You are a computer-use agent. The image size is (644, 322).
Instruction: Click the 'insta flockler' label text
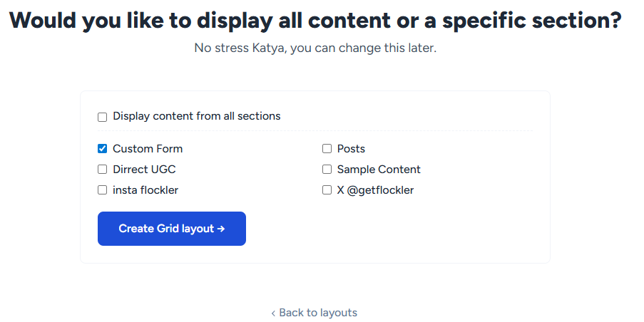[145, 190]
